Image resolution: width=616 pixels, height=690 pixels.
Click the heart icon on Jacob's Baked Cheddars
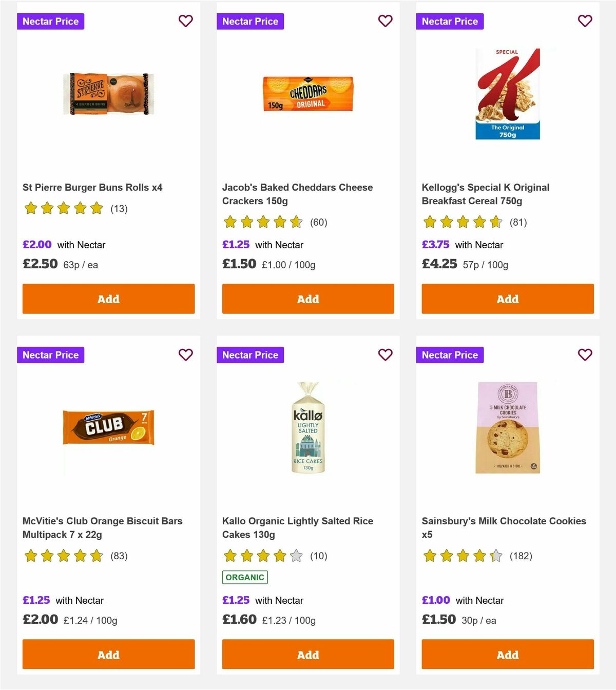coord(386,21)
